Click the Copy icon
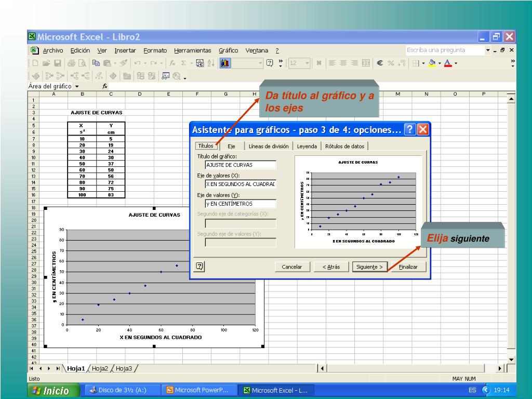The image size is (532, 399). [x=96, y=63]
